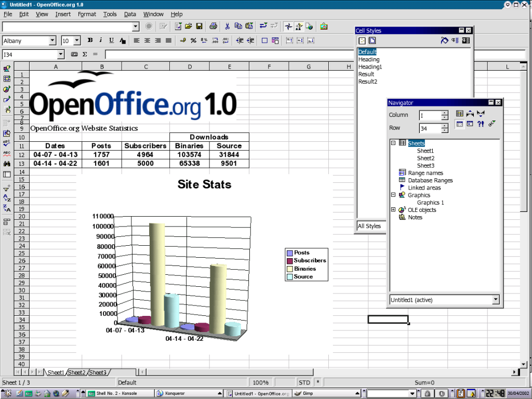Screen dimensions: 532x399
Task: Click the Cut scissors icon
Action: tap(227, 26)
